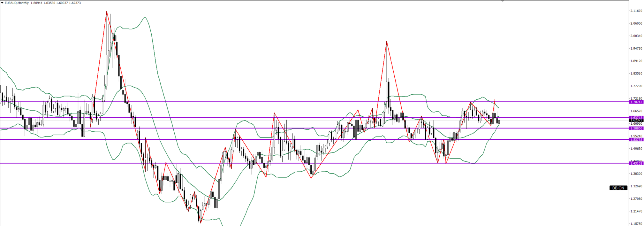
Task: Click the chart shift triangle marker at top
Action: [503, 1]
